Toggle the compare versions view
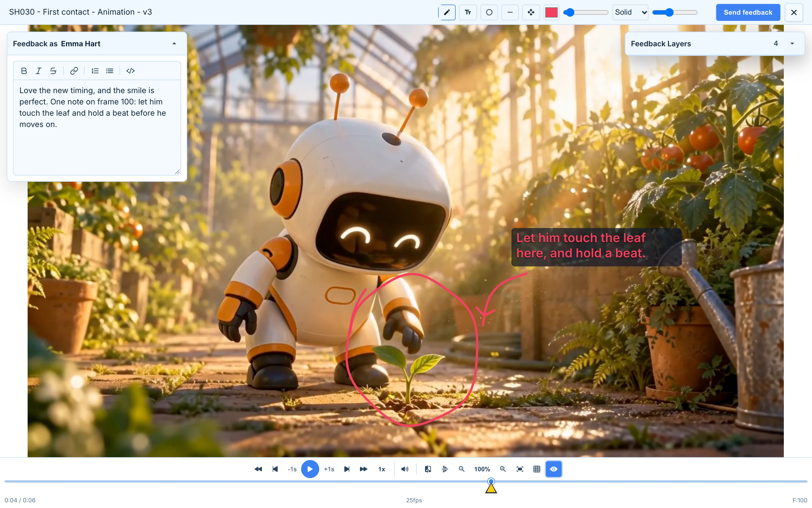The image size is (812, 508). point(428,469)
